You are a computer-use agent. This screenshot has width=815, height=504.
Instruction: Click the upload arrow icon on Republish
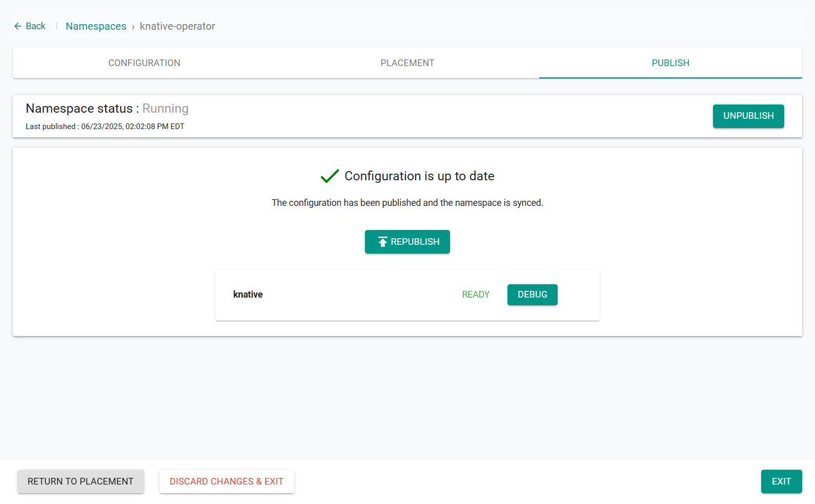(382, 242)
